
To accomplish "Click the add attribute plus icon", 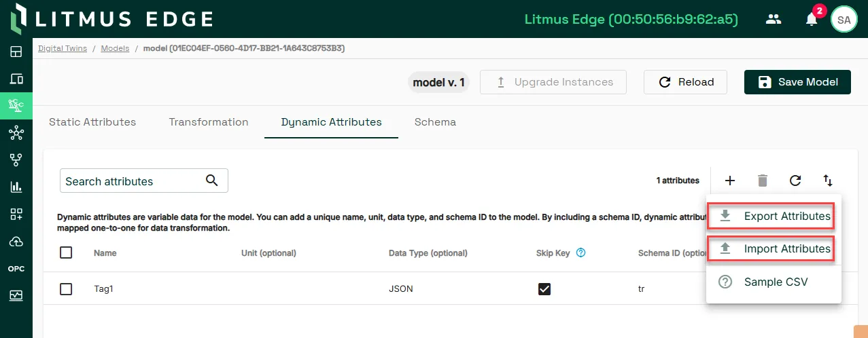I will click(x=729, y=181).
